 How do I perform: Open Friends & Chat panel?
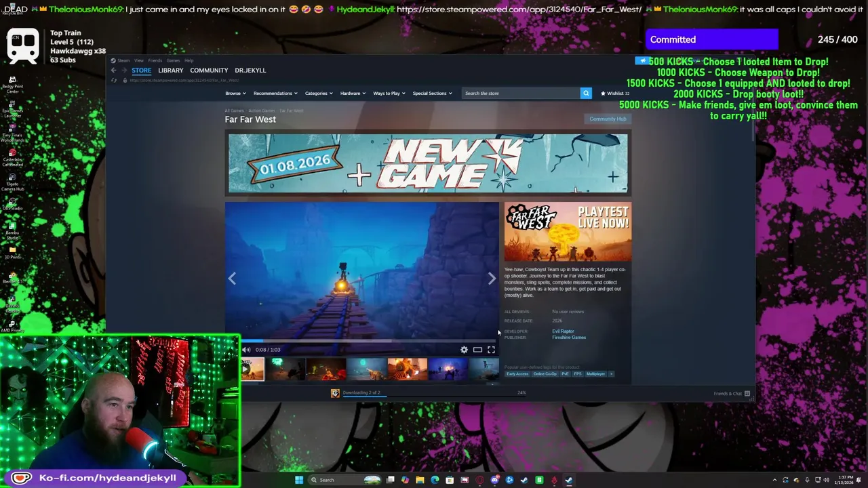coord(732,393)
